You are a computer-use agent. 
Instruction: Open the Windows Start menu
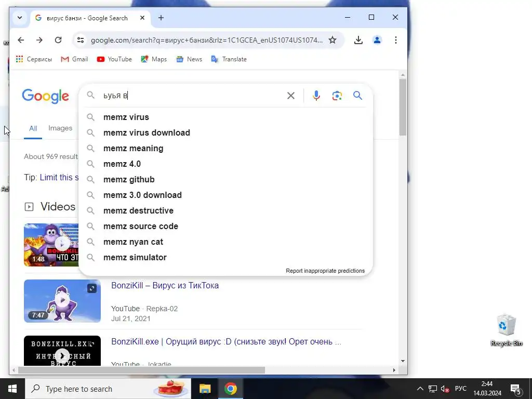coord(12,389)
